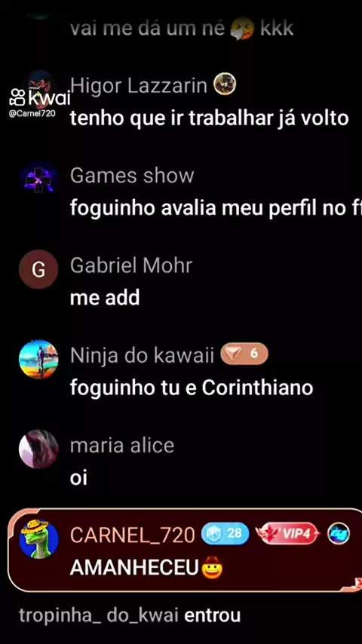This screenshot has width=362, height=644.
Task: Tap tropinha_ do_kwai entrou notice
Action: 130,615
